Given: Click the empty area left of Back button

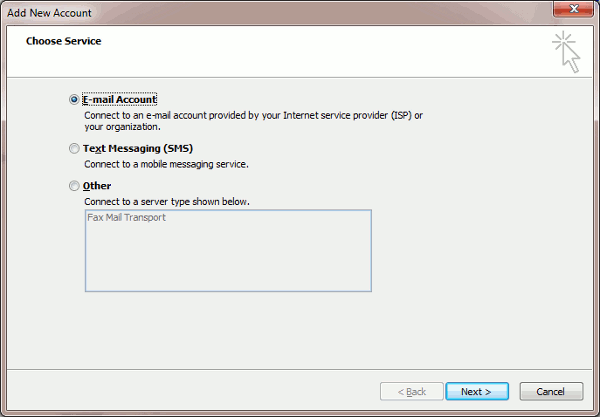Looking at the screenshot, I should (x=200, y=391).
